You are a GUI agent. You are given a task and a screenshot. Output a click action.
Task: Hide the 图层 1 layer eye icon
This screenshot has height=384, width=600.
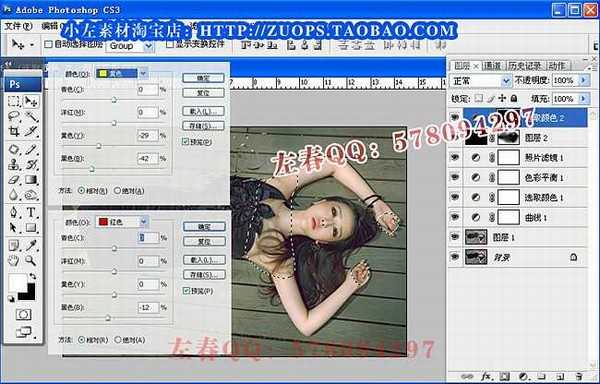pos(455,237)
